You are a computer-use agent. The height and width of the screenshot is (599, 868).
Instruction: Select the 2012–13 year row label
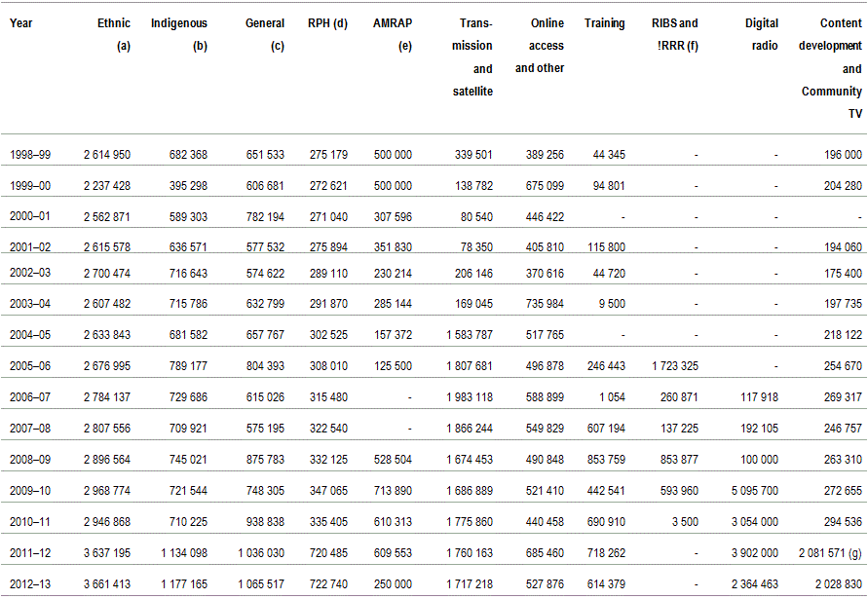point(31,583)
